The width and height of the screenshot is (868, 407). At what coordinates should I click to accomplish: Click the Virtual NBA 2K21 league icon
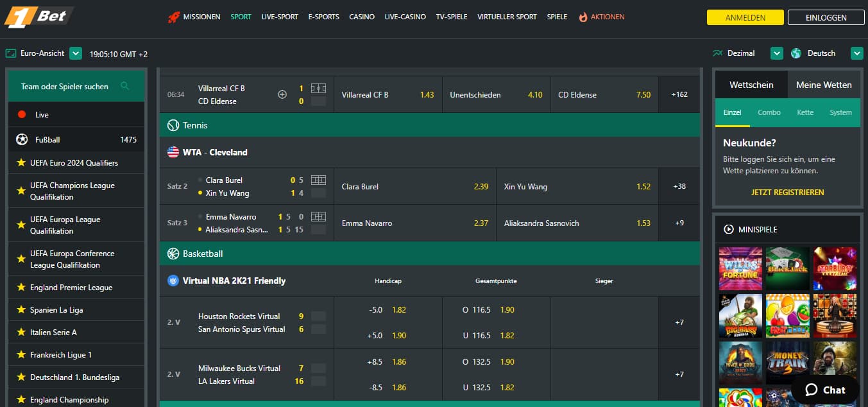tap(173, 281)
